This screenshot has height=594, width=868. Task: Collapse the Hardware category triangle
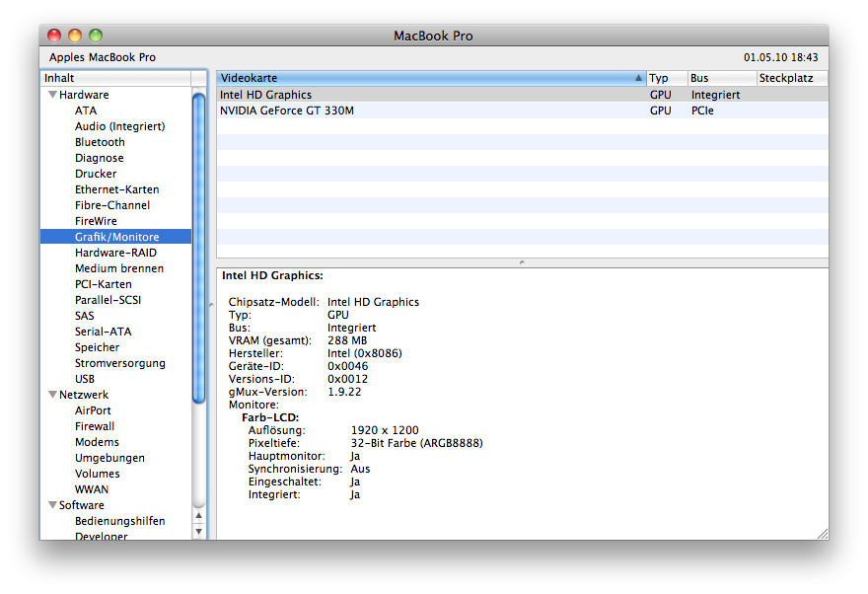coord(52,95)
